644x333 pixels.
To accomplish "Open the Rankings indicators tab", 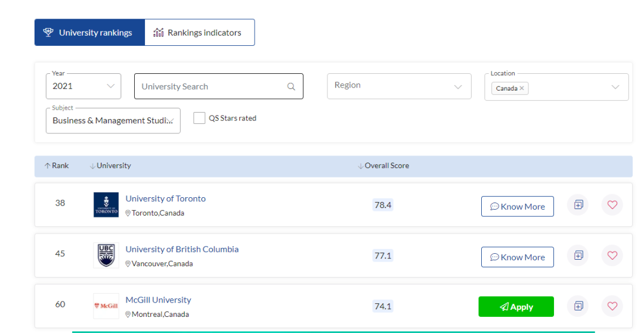I will pyautogui.click(x=199, y=33).
